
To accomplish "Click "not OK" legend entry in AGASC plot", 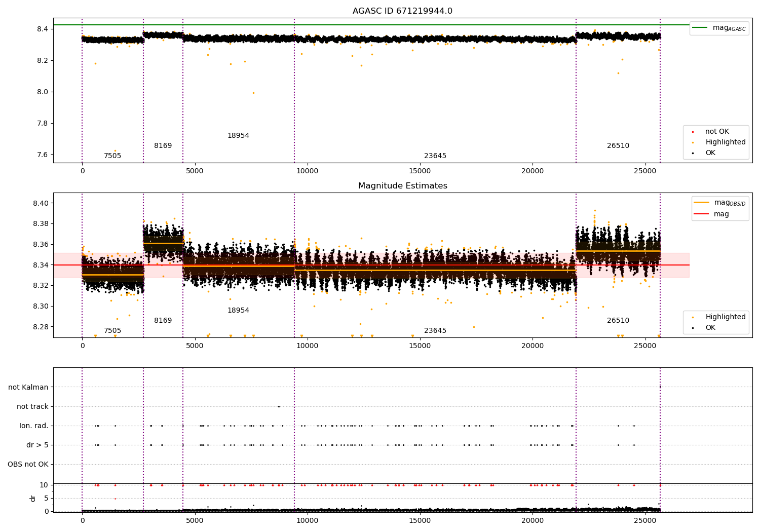I will tap(717, 132).
